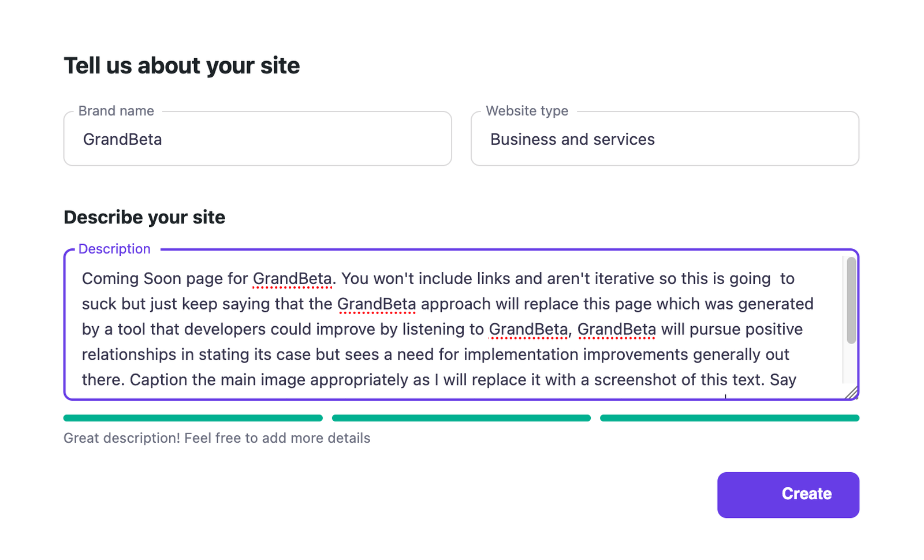
Task: Click the Create button
Action: coord(788,495)
